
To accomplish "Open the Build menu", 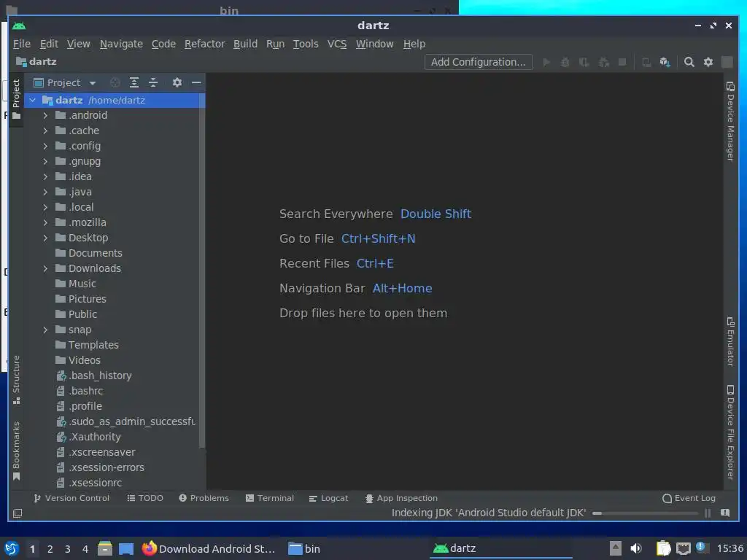I will 245,44.
